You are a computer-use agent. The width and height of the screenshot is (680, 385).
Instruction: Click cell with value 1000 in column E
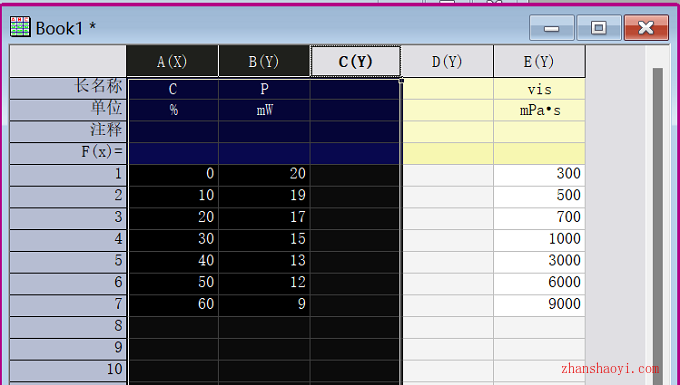[x=539, y=240]
